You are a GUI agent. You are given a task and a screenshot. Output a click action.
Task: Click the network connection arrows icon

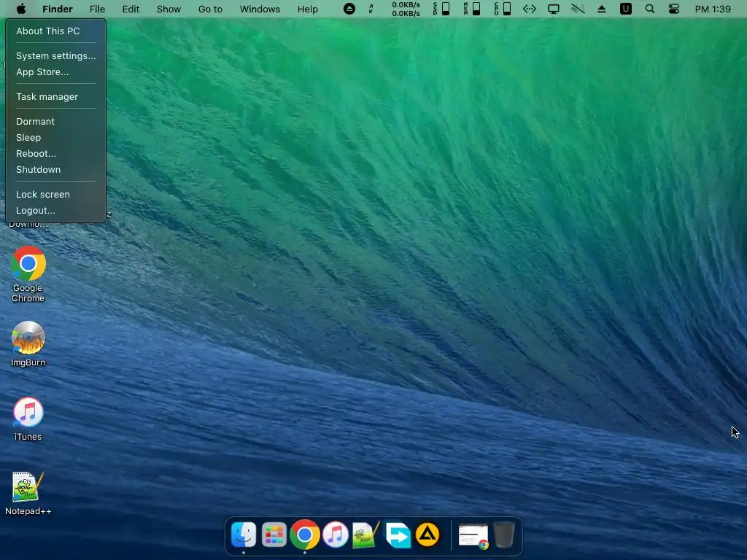(530, 9)
